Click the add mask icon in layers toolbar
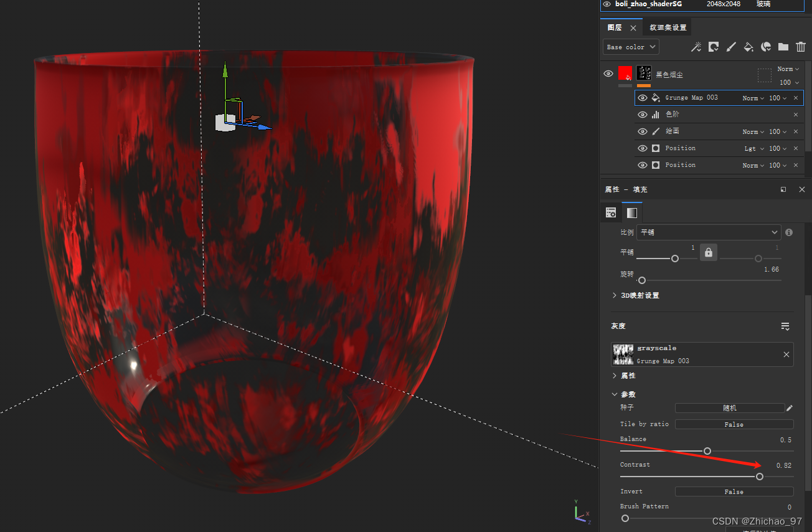Screen dimensions: 812x532 (714, 47)
